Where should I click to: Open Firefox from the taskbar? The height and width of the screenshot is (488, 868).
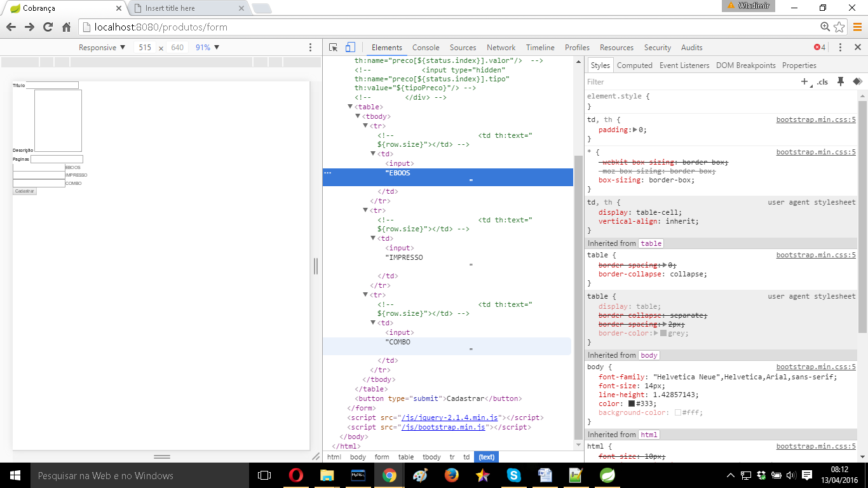point(451,475)
